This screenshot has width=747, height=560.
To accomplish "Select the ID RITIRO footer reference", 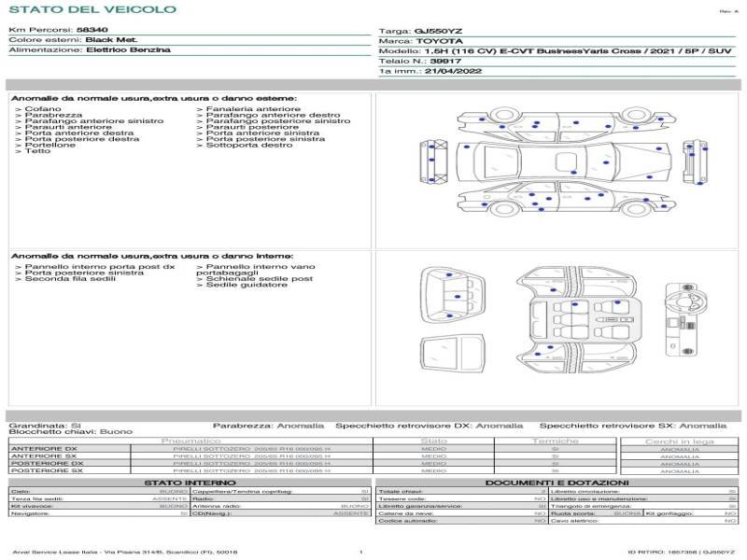I will point(682,552).
